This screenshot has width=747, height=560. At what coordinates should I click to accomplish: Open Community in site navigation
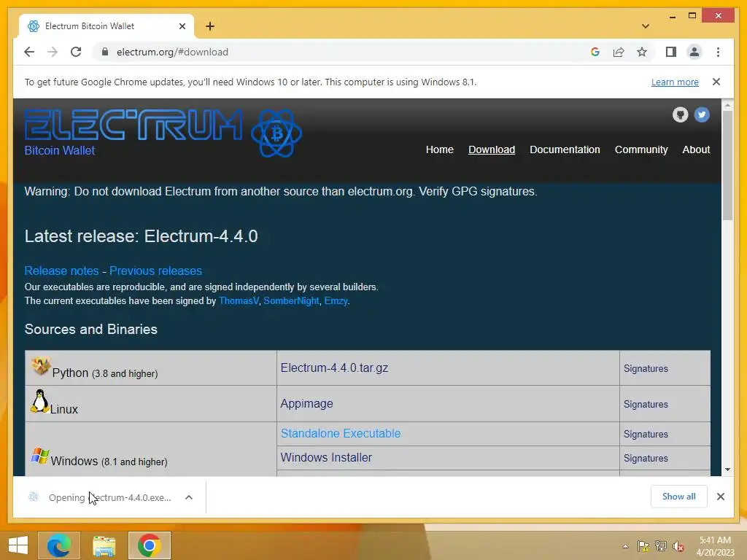click(x=640, y=149)
